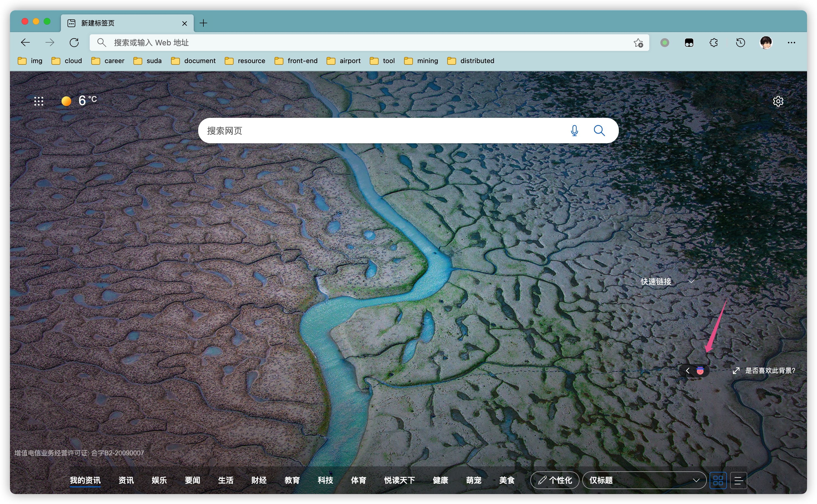Open the document bookmarks folder
Image resolution: width=817 pixels, height=504 pixels.
coord(193,61)
